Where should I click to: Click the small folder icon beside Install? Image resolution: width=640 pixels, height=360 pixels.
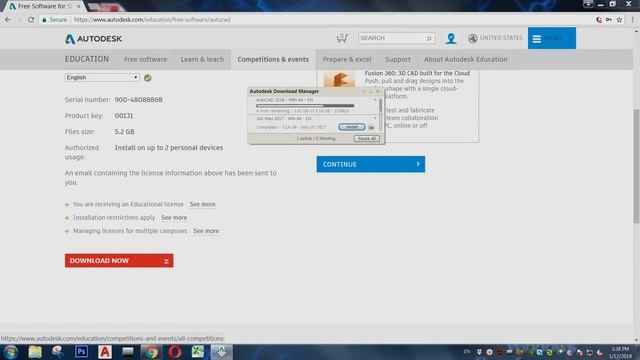coord(371,127)
